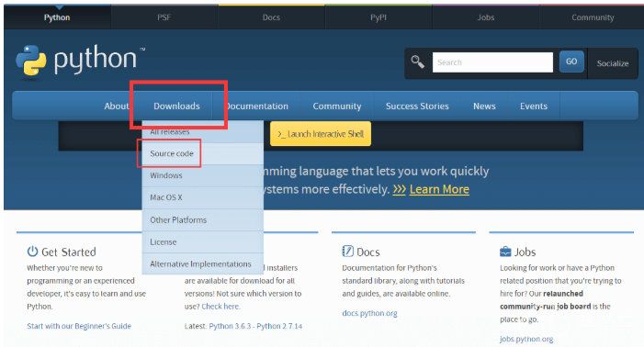Switch to the Jobs top tab
The height and width of the screenshot is (347, 644).
pyautogui.click(x=485, y=17)
